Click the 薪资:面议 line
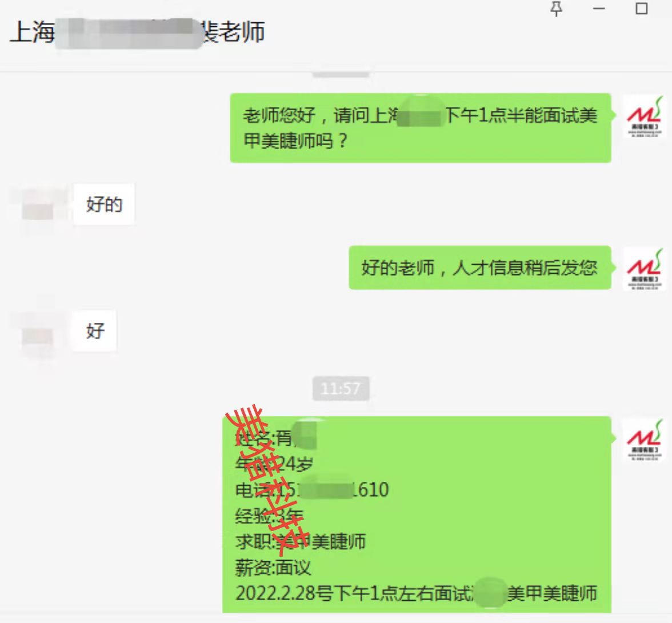 (273, 568)
